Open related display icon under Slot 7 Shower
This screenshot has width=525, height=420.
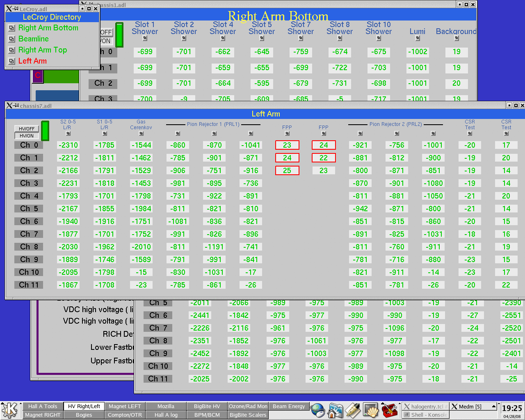coord(301,38)
